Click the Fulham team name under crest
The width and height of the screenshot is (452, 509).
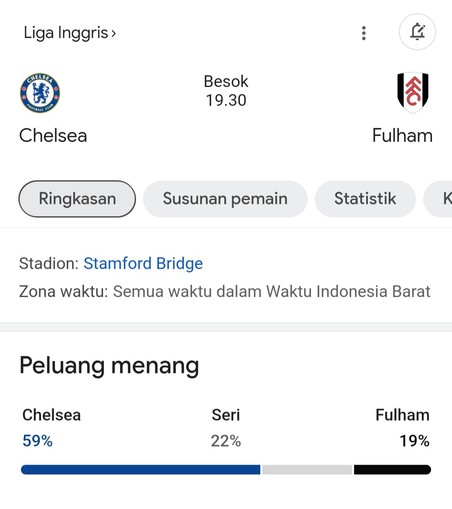pyautogui.click(x=402, y=136)
